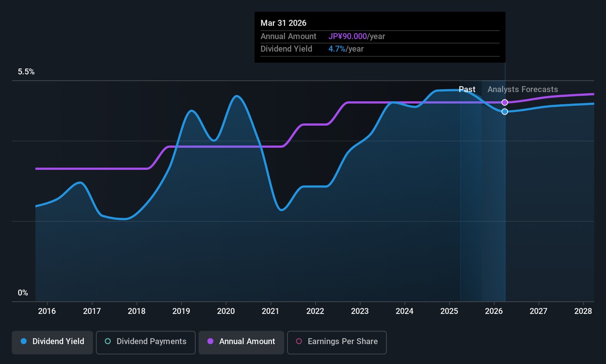
Task: Click the purple Annual Amount legend dot
Action: tap(210, 342)
